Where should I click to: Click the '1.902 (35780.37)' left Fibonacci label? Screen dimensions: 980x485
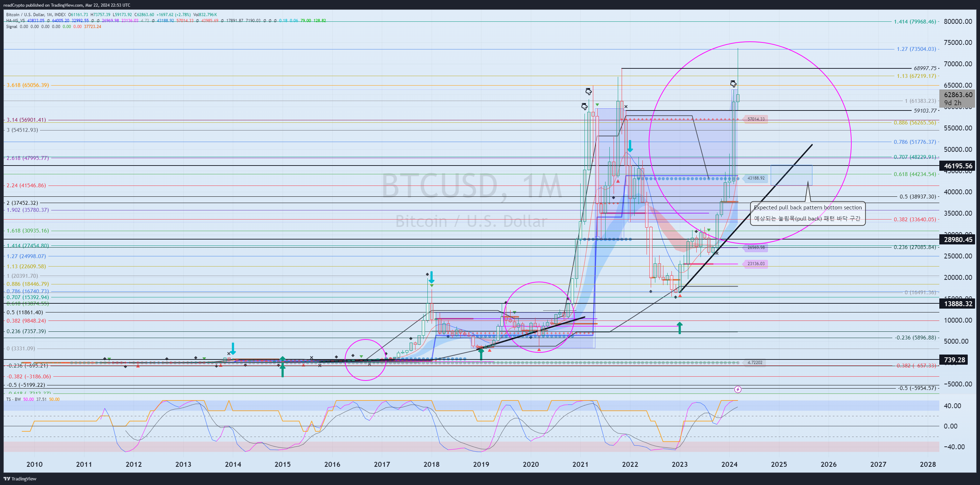(28, 210)
